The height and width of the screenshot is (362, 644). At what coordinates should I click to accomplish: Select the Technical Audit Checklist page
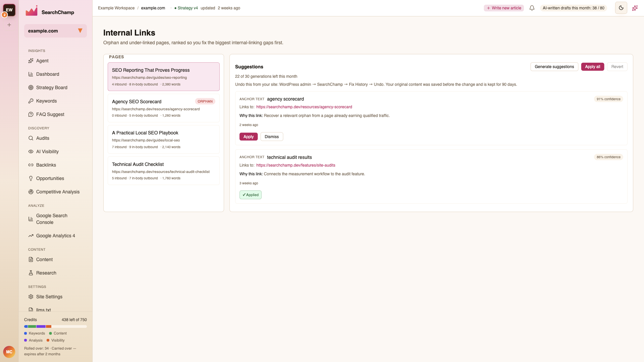164,171
